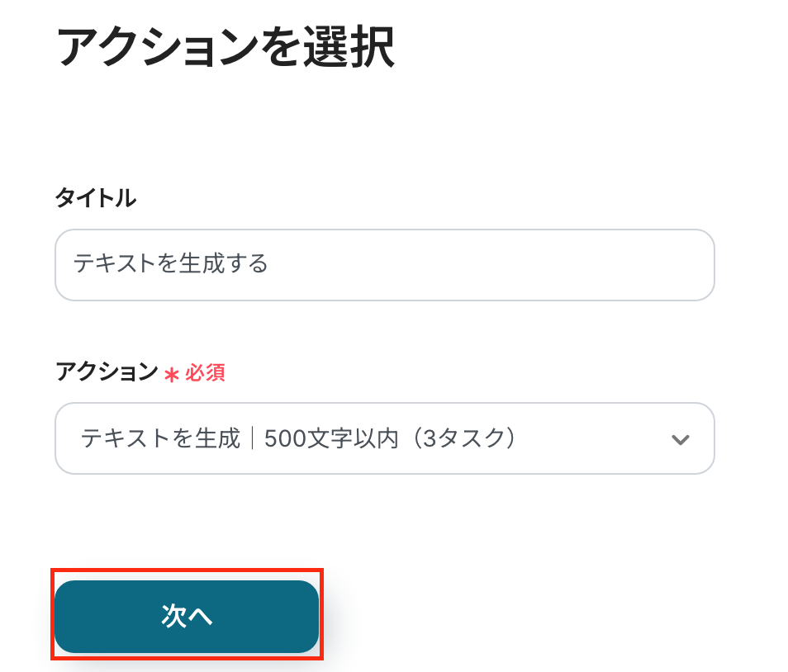Viewport: 788px width, 672px height.
Task: Proceed to next step with 次へ
Action: [187, 617]
